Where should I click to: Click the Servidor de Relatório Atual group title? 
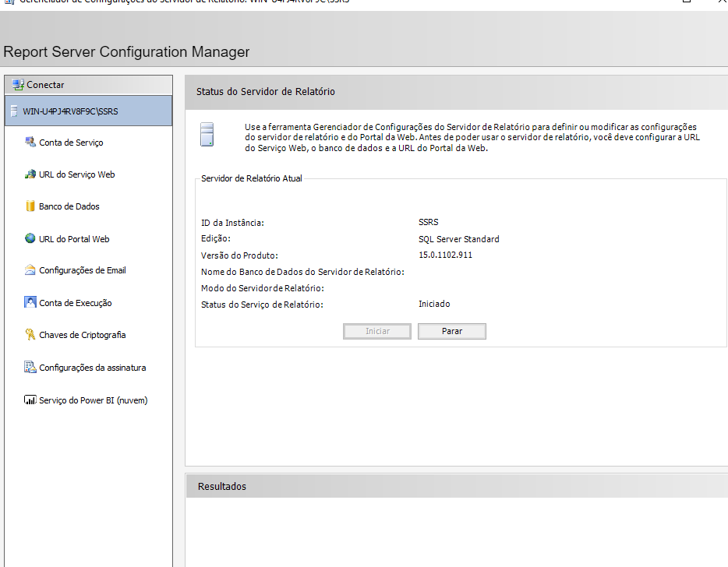point(252,178)
